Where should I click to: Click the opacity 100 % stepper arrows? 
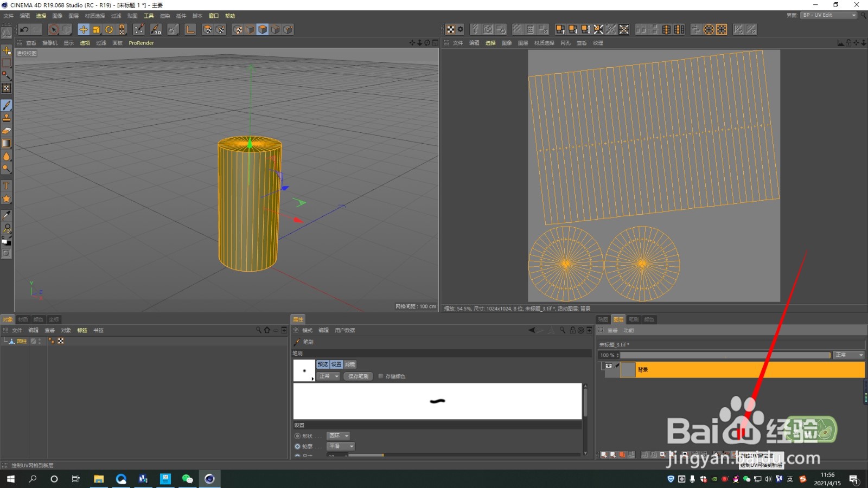(x=618, y=355)
